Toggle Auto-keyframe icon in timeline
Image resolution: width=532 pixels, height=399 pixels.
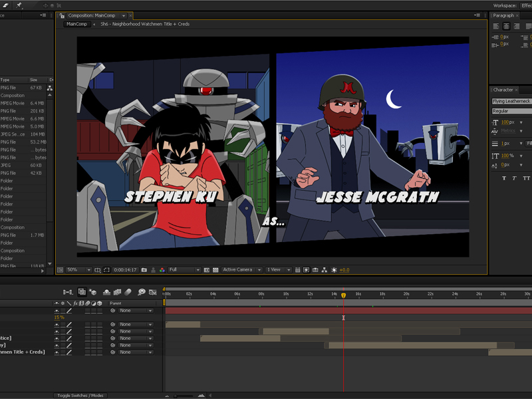(153, 292)
